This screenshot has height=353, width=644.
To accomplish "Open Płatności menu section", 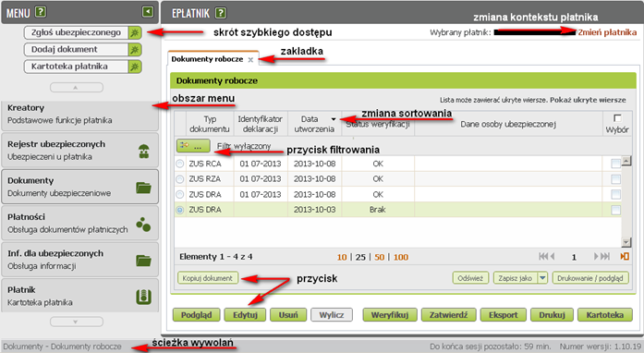I will coord(79,223).
